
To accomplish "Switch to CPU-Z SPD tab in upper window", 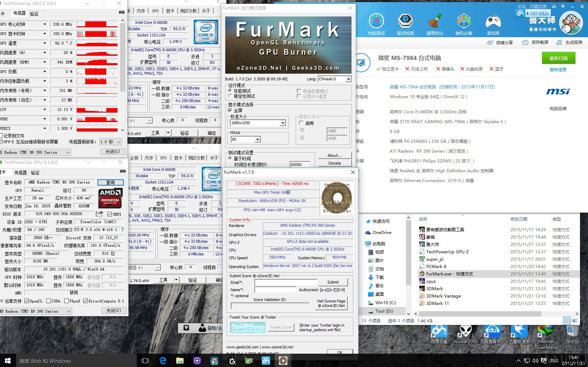I will [x=155, y=11].
